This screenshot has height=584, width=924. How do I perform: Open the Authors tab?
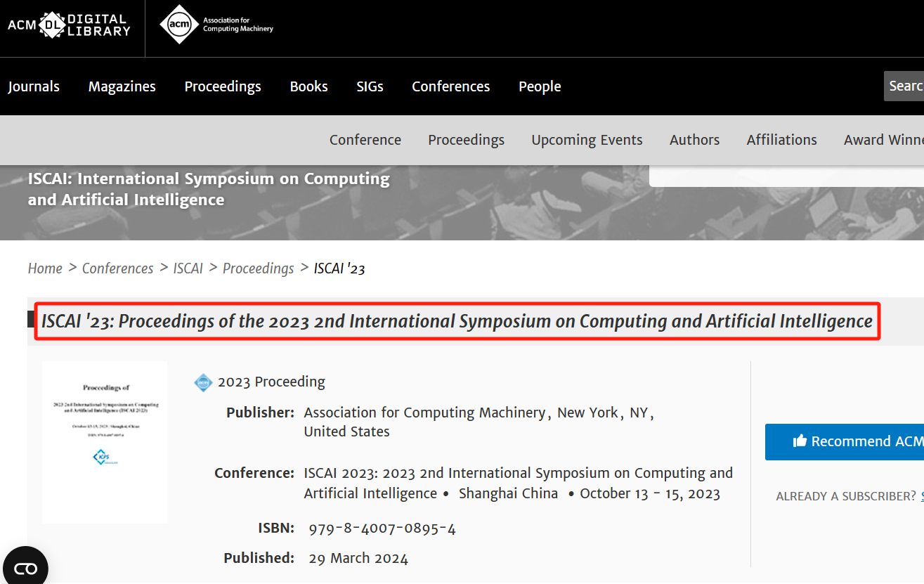694,140
